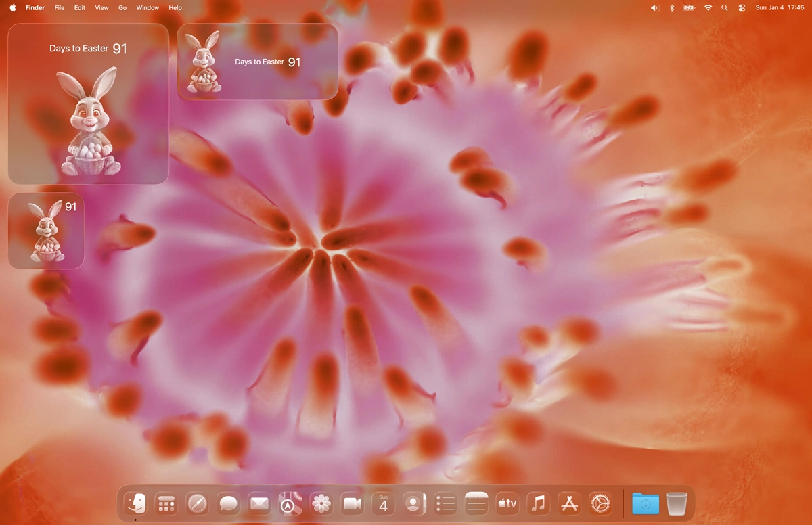Open the blue Downloads folder
Image resolution: width=812 pixels, height=525 pixels.
pos(645,503)
